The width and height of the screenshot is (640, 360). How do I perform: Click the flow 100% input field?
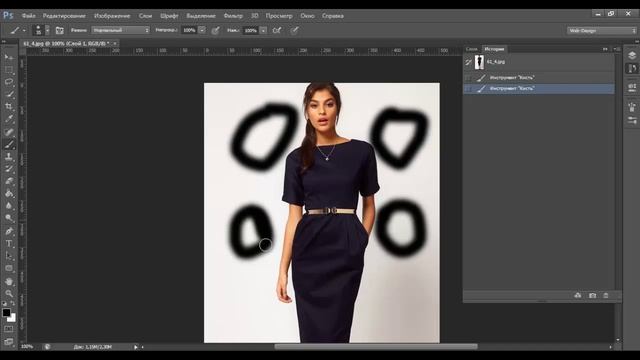[251, 30]
